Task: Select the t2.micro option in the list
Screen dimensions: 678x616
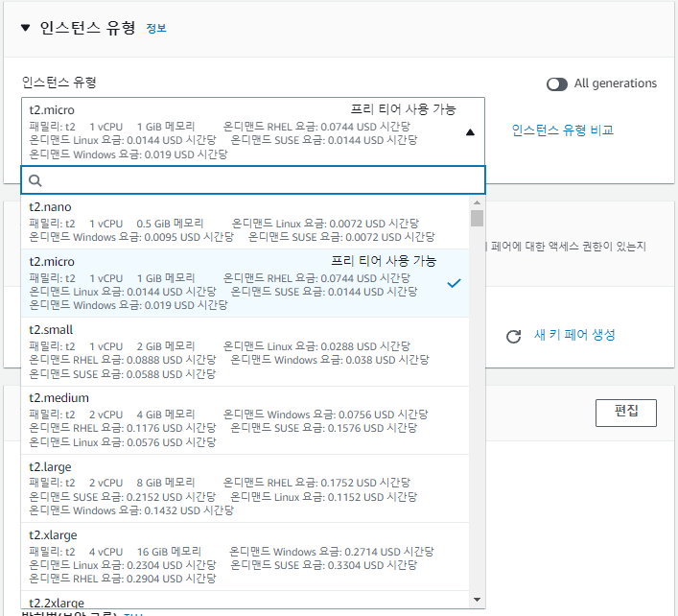Action: (x=245, y=283)
